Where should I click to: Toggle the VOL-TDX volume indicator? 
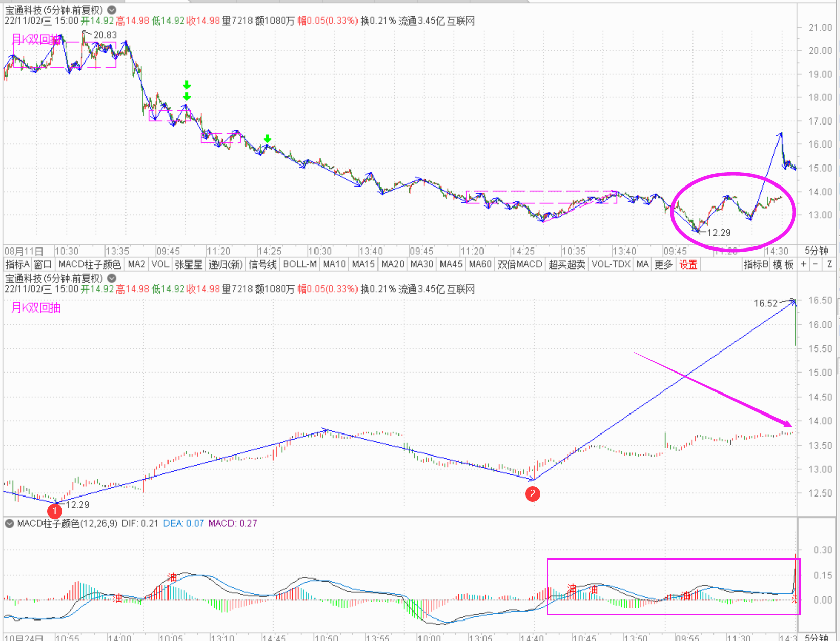611,264
